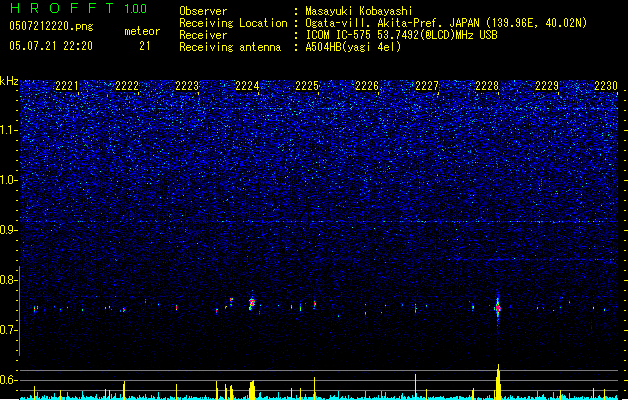Click the "Receiver" field label

(203, 35)
